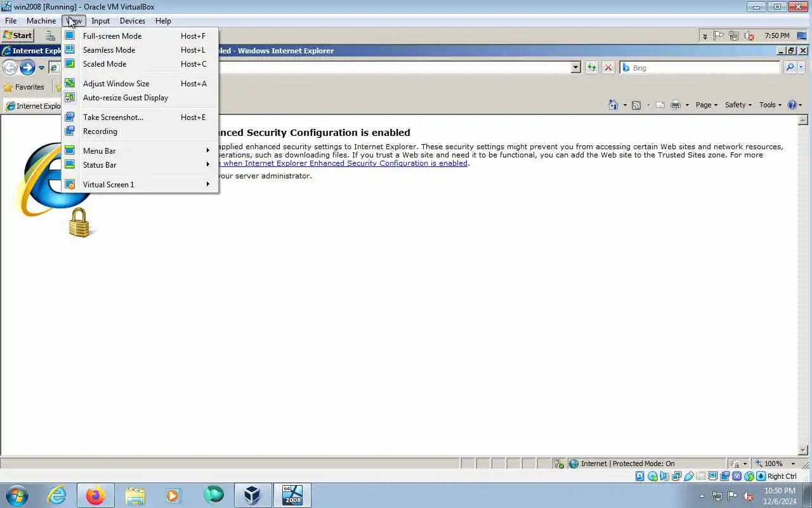
Task: Open Firefox on host taskbar
Action: (96, 495)
